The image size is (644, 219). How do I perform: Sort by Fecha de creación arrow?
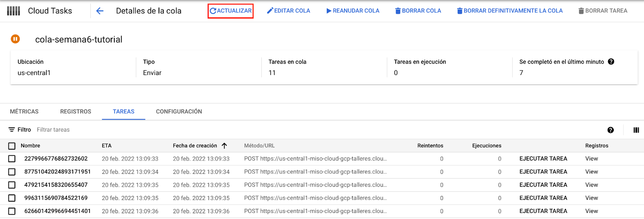(224, 146)
